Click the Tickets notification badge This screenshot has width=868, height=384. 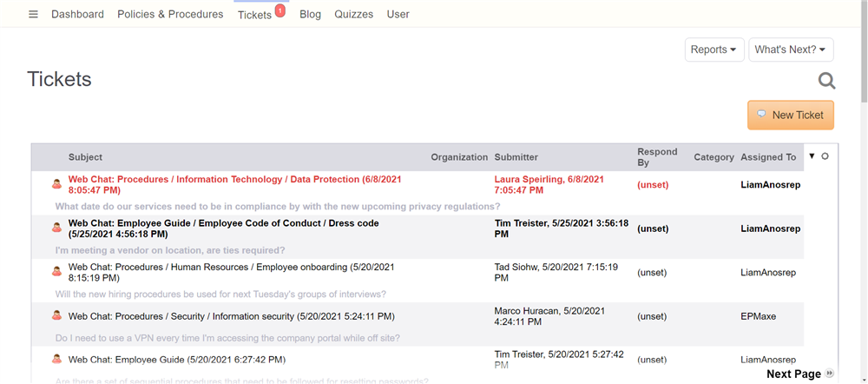279,10
